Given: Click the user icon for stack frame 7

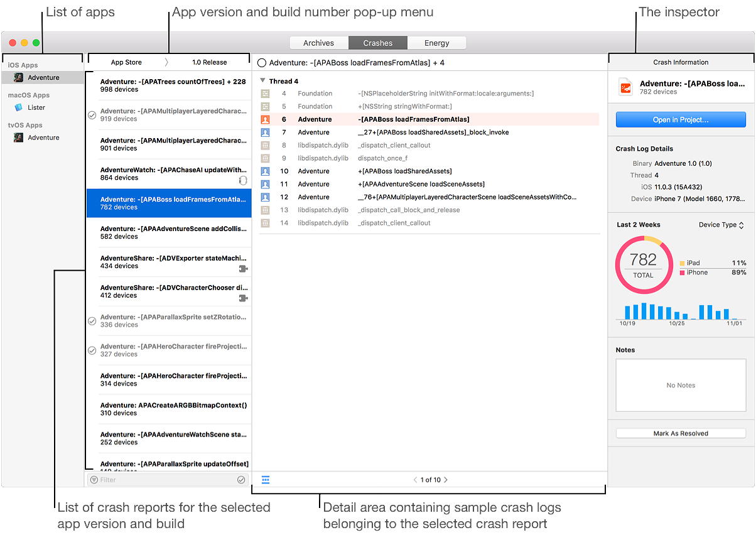Looking at the screenshot, I should pyautogui.click(x=265, y=132).
